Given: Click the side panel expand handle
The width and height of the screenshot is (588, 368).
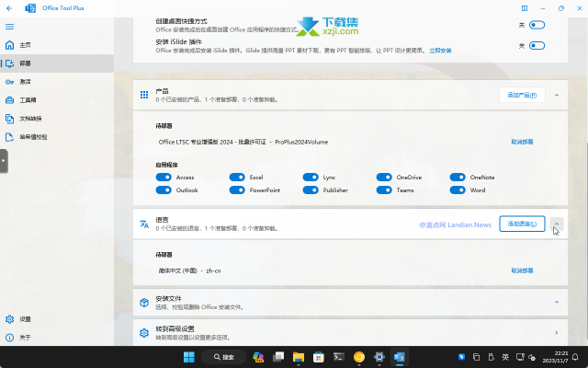Looking at the screenshot, I should (4, 161).
